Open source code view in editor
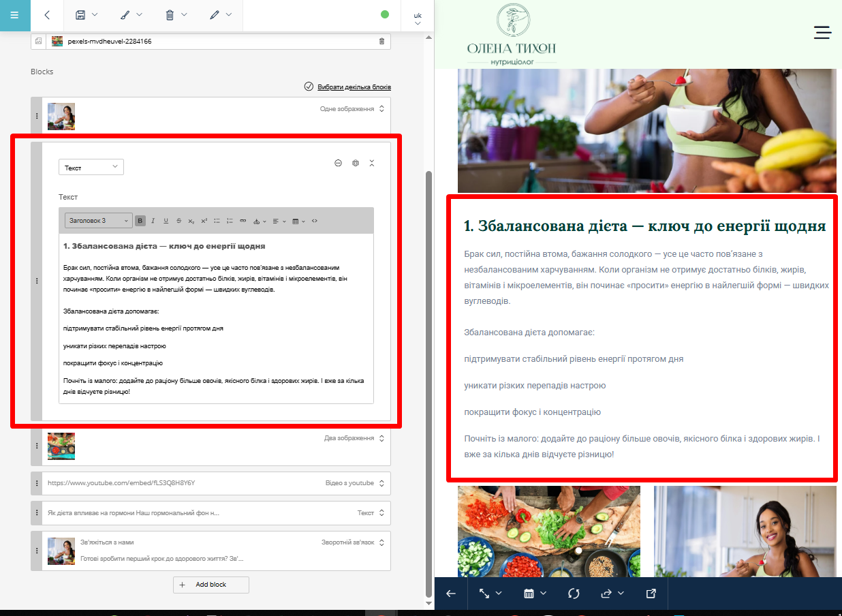This screenshot has height=616, width=842. pos(315,221)
